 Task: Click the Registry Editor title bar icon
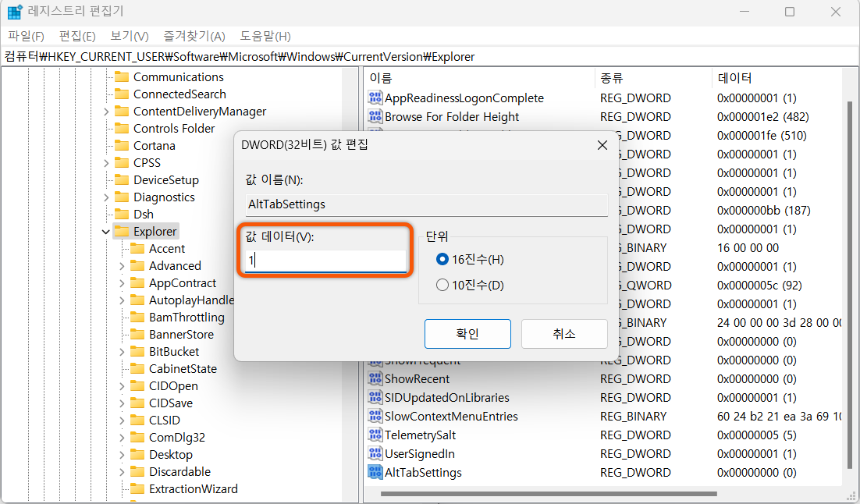(13, 10)
